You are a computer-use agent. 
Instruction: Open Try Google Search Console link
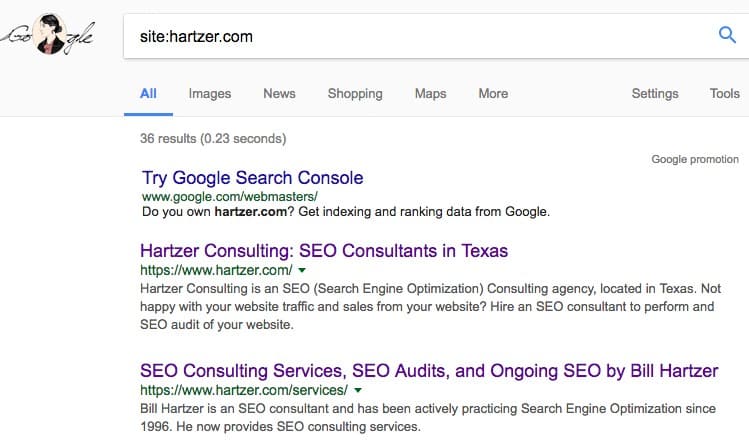[253, 178]
